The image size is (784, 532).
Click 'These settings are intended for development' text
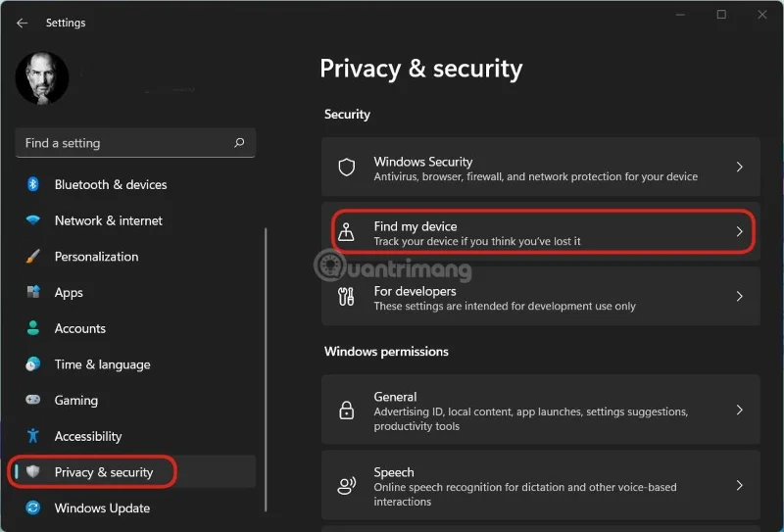[505, 306]
